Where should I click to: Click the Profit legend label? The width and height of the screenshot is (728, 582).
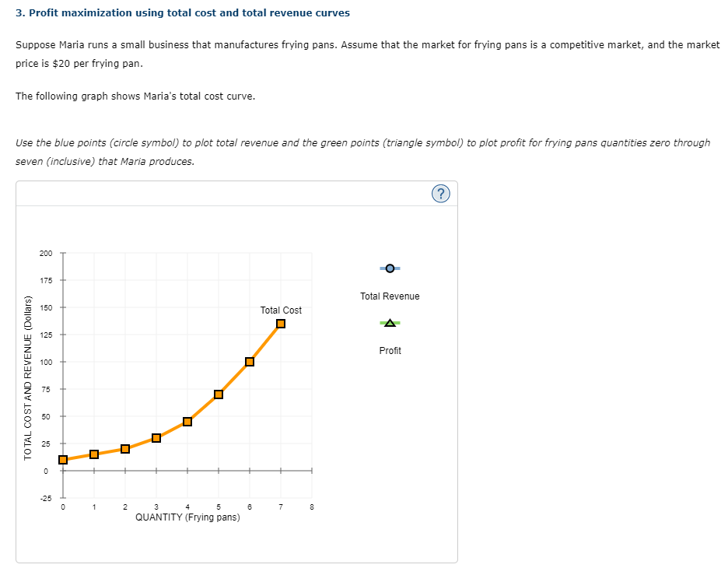(389, 350)
